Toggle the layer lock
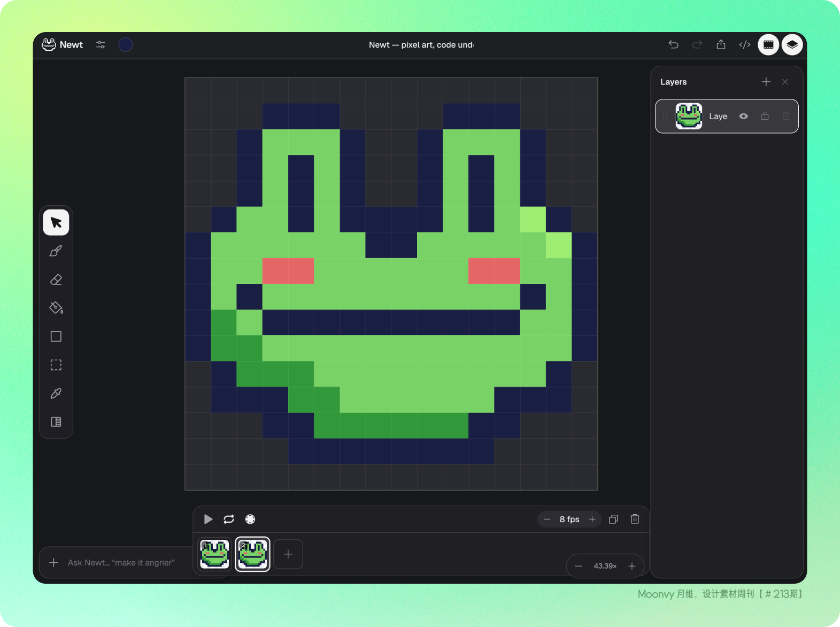This screenshot has height=627, width=840. click(x=765, y=116)
